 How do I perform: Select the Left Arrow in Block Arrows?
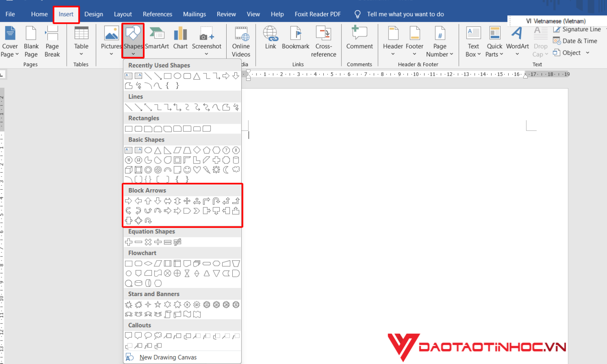coord(138,201)
